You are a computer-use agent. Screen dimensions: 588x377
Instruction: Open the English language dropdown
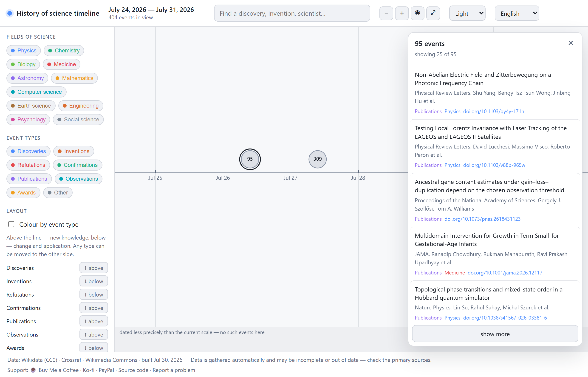(517, 13)
